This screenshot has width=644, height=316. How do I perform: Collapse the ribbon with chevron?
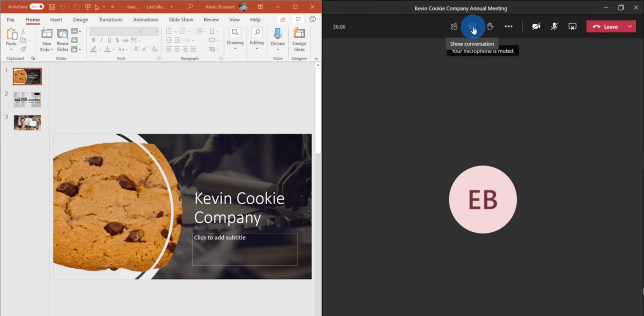(x=316, y=59)
